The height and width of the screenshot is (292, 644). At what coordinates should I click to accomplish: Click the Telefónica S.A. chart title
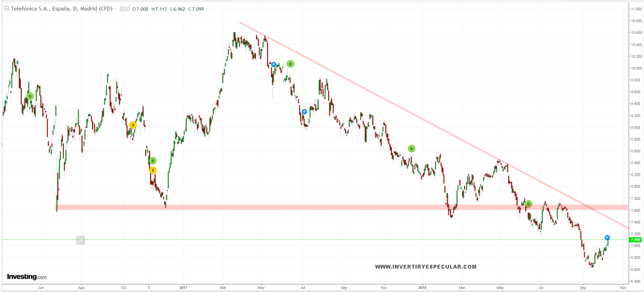coord(61,9)
